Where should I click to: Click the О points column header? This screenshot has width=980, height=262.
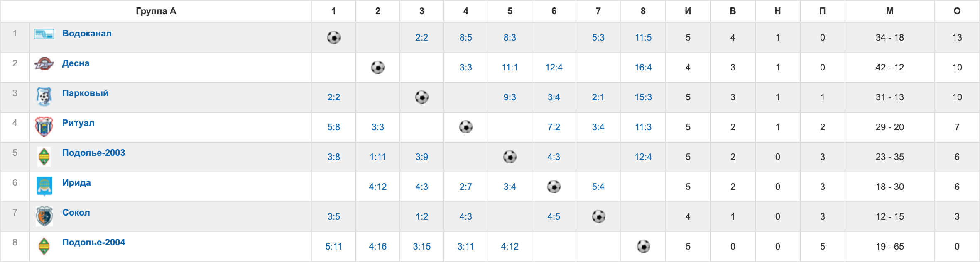957,11
